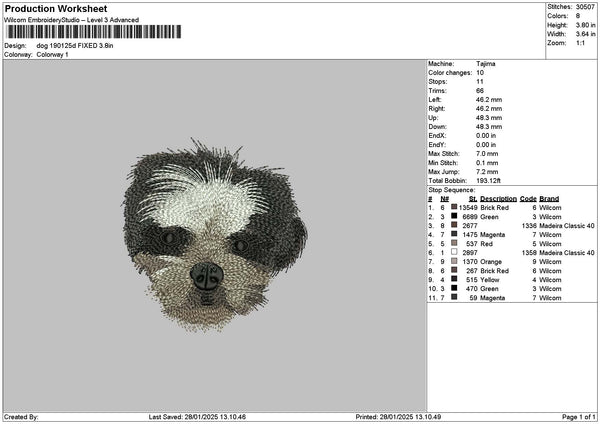Screen dimensions: 600x424
Task: Pick the Orange swatch in stop 7
Action: click(x=455, y=261)
